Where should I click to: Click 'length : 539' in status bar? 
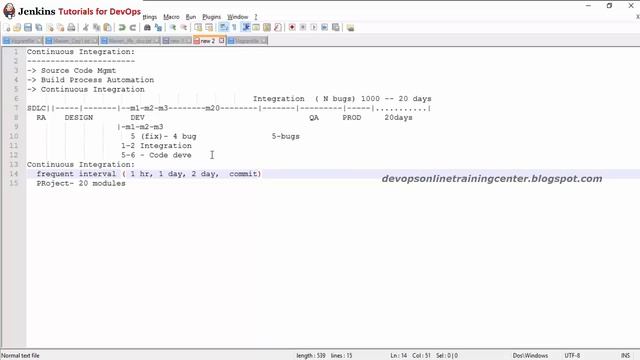tap(311, 356)
